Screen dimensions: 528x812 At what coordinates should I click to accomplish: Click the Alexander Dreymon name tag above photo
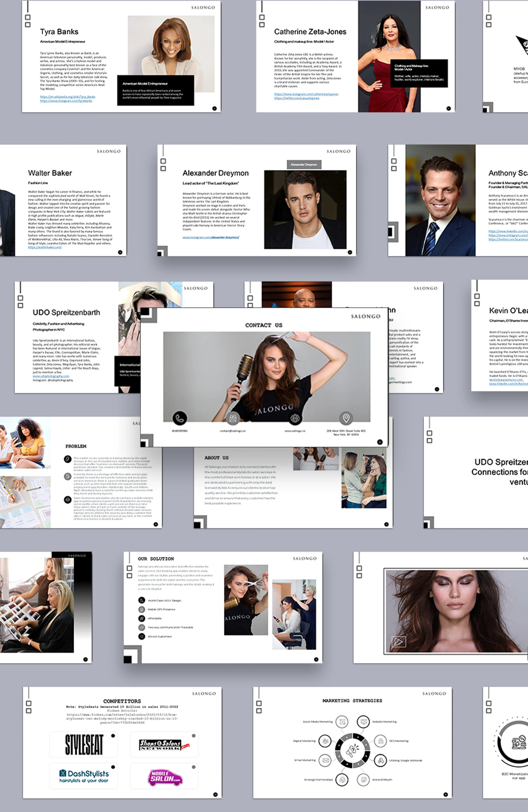tap(304, 165)
